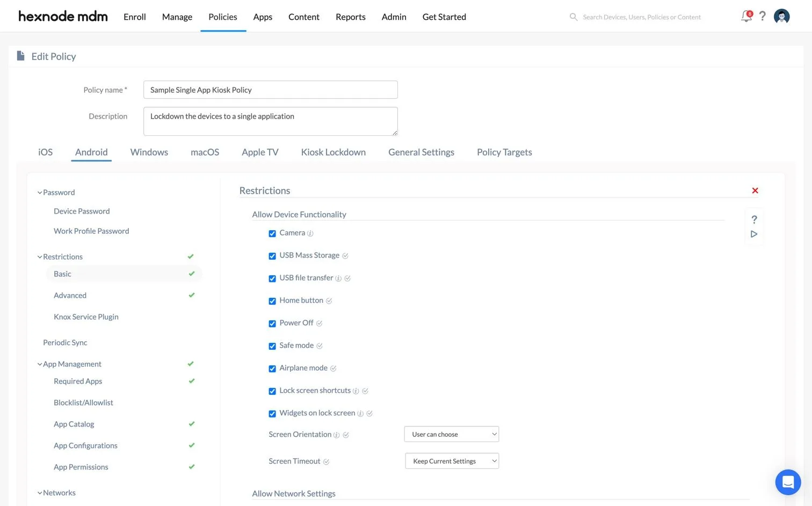Click the help question mark in header
The width and height of the screenshot is (812, 506).
point(763,16)
